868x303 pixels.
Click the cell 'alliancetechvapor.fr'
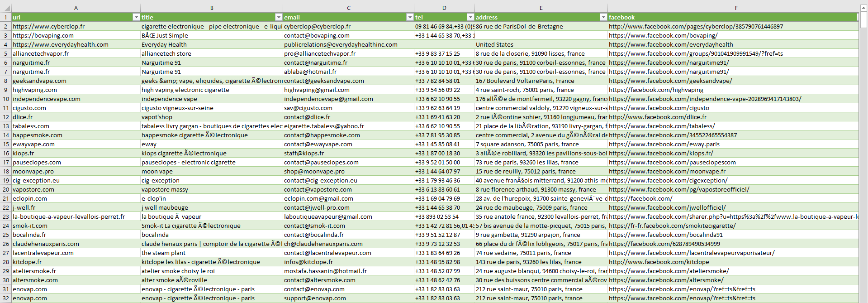pos(76,53)
